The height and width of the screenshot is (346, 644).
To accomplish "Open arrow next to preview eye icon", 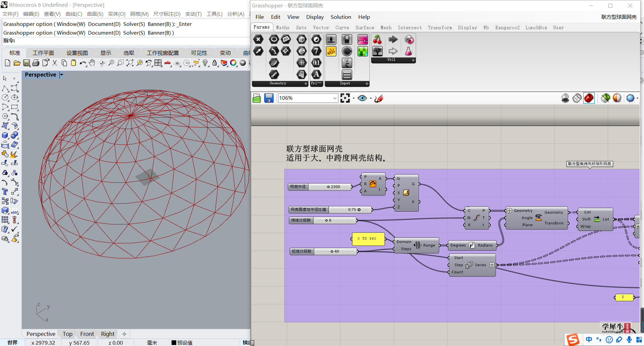I will click(371, 98).
